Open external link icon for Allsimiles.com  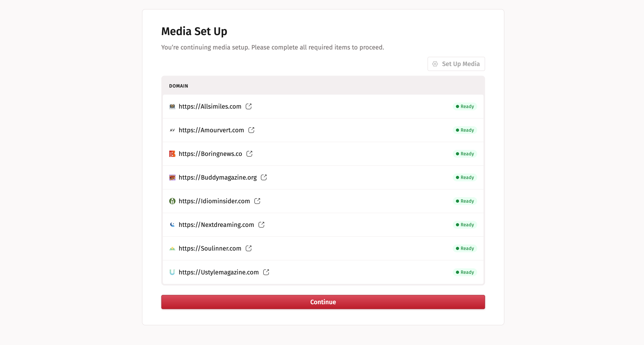pyautogui.click(x=249, y=106)
